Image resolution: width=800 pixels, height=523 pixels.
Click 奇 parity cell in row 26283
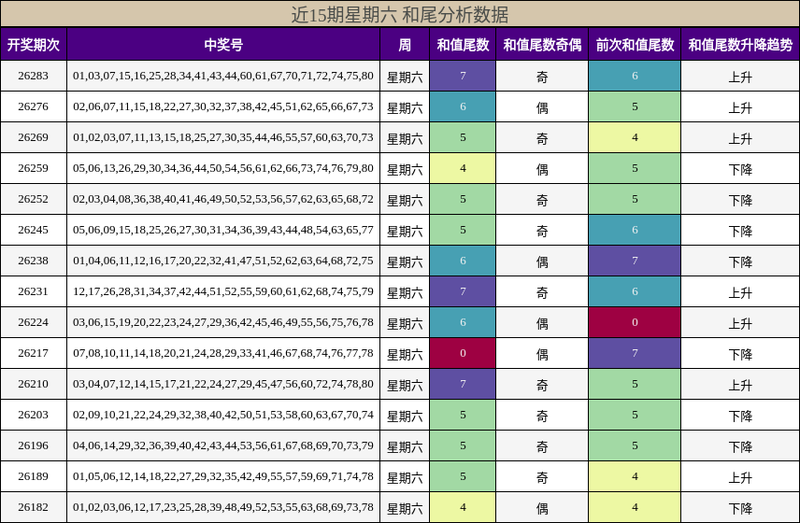[542, 77]
